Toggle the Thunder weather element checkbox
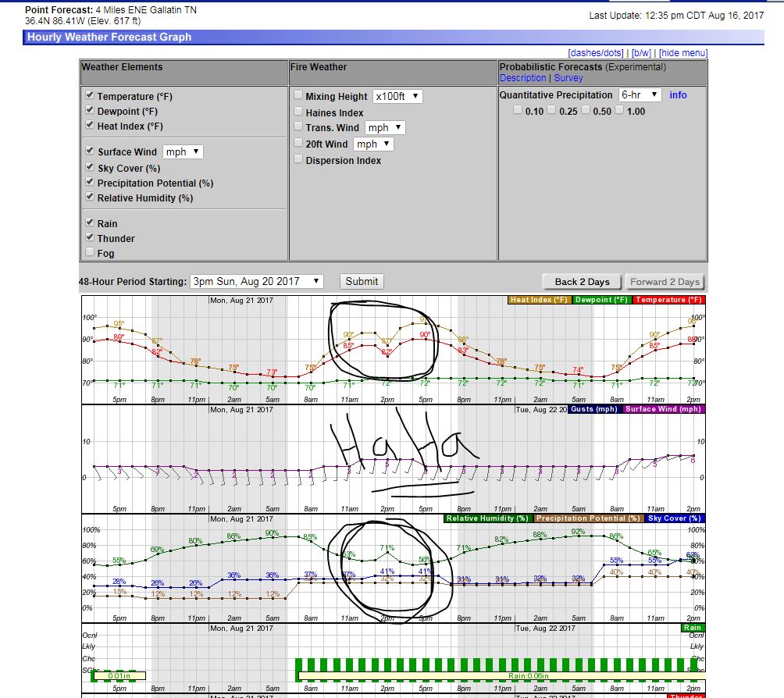Image resolution: width=784 pixels, height=698 pixels. coord(89,238)
